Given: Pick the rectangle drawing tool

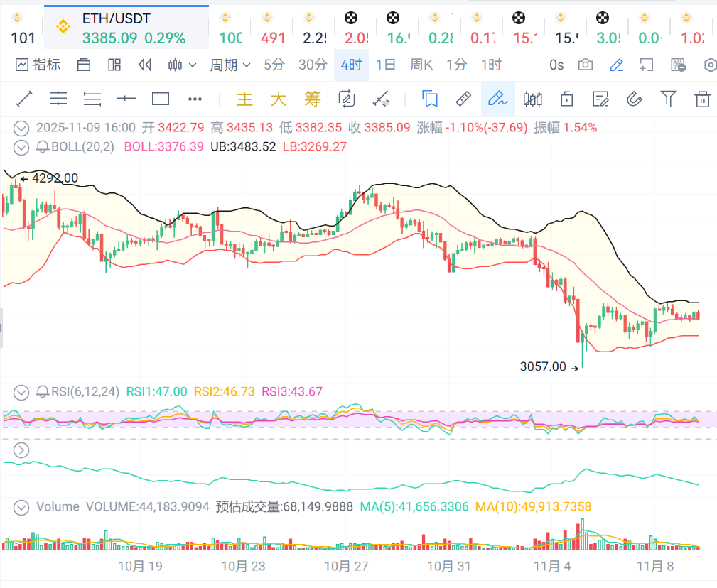Looking at the screenshot, I should [x=161, y=99].
